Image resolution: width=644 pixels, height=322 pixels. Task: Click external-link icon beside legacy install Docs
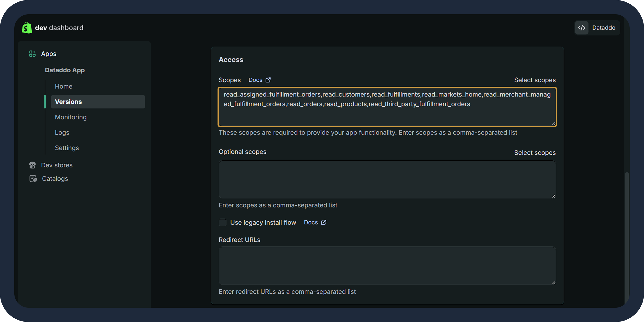pos(323,222)
